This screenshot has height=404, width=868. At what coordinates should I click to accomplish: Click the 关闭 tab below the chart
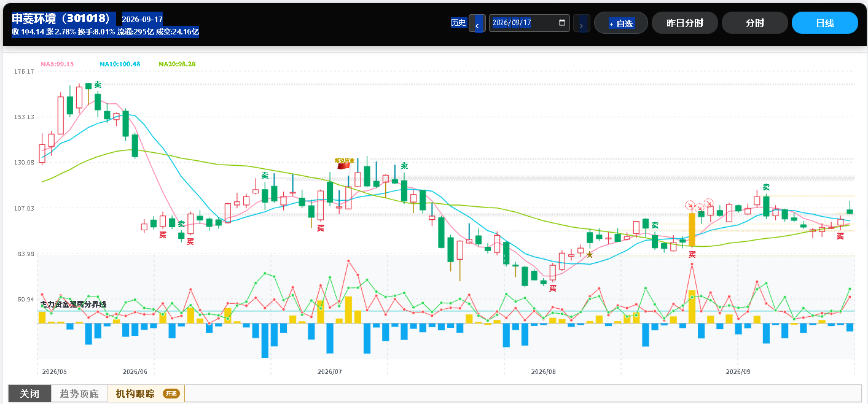click(29, 394)
